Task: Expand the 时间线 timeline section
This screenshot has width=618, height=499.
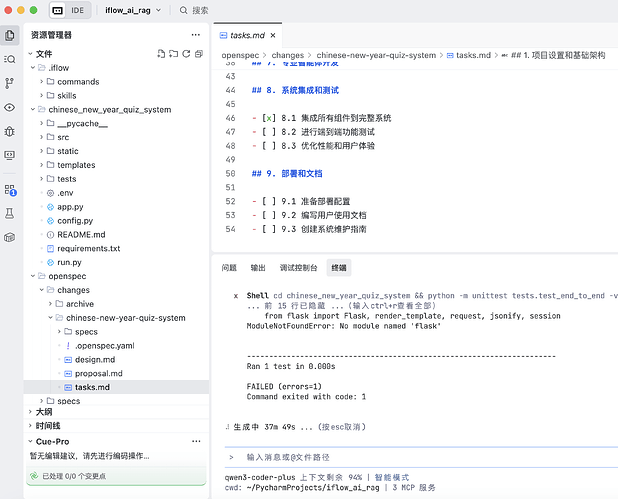Action: [x=30, y=425]
